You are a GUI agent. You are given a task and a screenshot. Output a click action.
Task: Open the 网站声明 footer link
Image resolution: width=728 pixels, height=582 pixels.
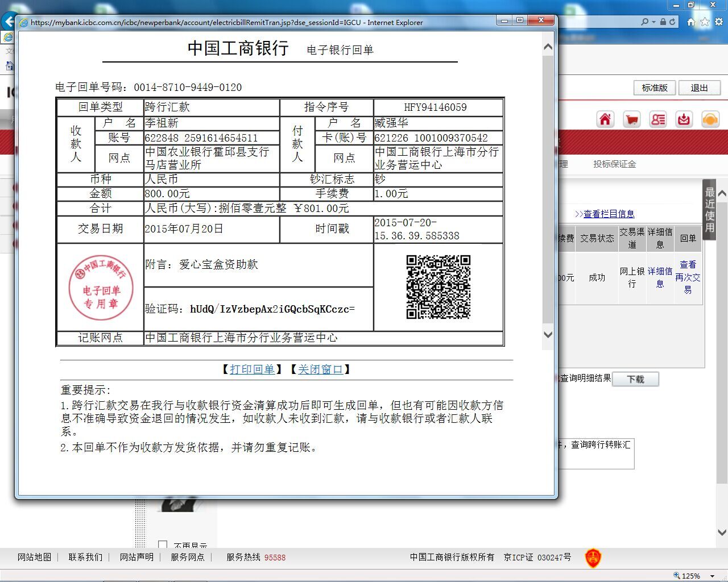[x=136, y=558]
